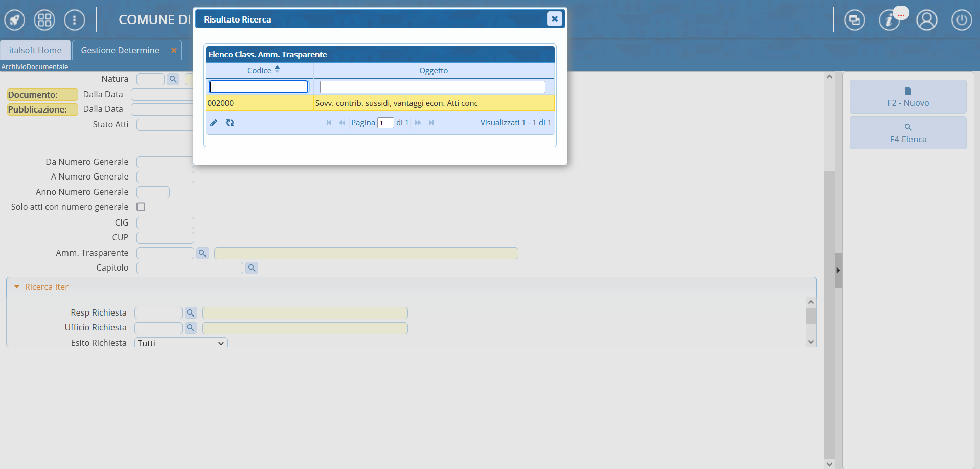Refresh the results grid with reload icon
The height and width of the screenshot is (469, 980).
point(230,123)
